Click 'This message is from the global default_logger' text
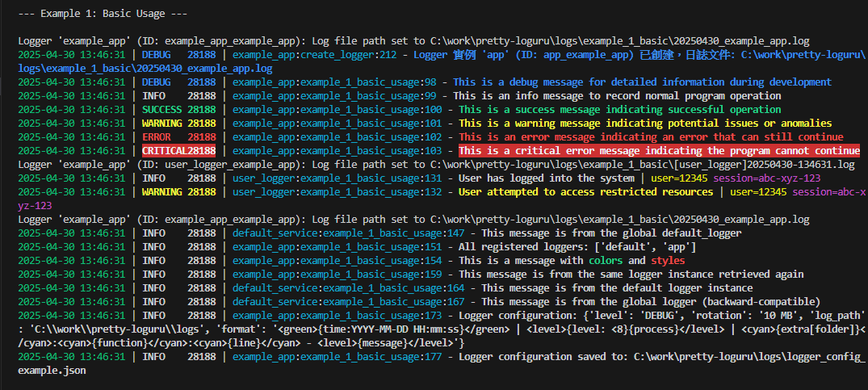Image resolution: width=868 pixels, height=390 pixels. 611,233
